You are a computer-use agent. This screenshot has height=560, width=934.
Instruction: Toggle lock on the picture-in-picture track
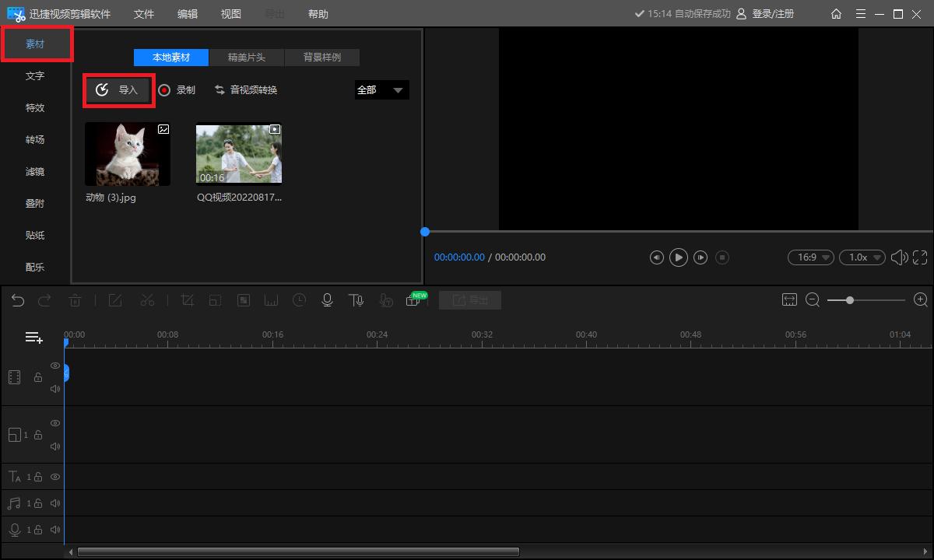[x=38, y=435]
